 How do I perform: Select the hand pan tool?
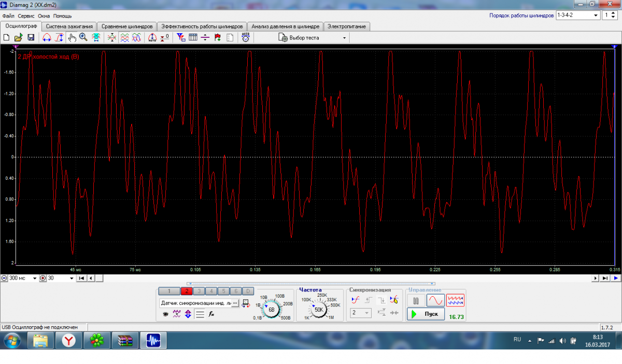pos(72,38)
